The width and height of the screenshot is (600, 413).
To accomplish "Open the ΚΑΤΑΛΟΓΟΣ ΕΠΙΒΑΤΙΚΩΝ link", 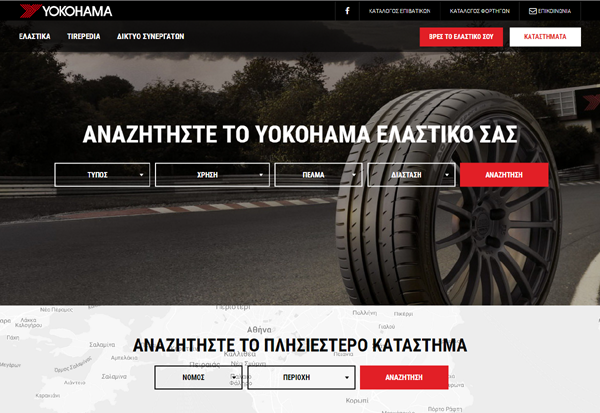I will [399, 11].
